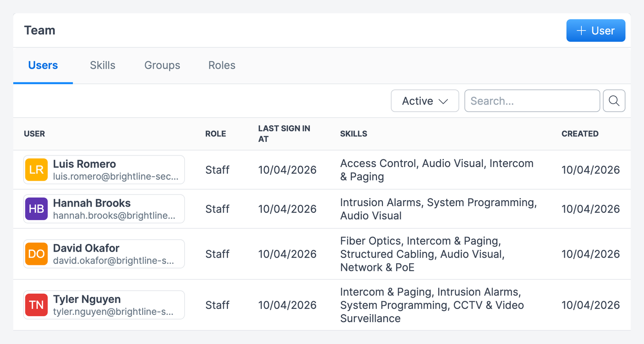Screen dimensions: 644x344
Task: Click Luis Romero's LR avatar
Action: 36,170
